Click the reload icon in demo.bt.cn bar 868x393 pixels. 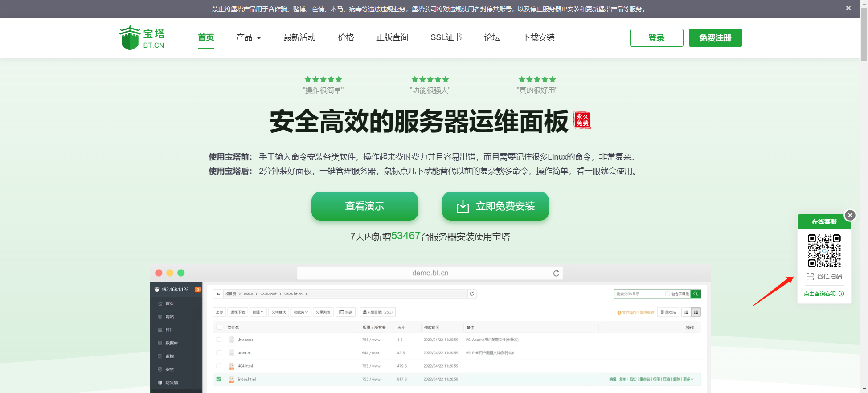556,273
